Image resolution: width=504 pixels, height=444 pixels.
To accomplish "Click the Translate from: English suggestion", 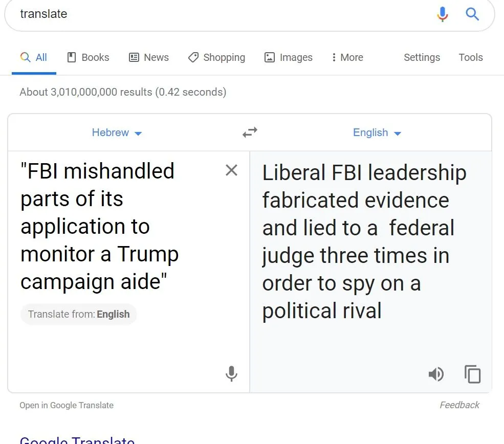I will [x=79, y=314].
